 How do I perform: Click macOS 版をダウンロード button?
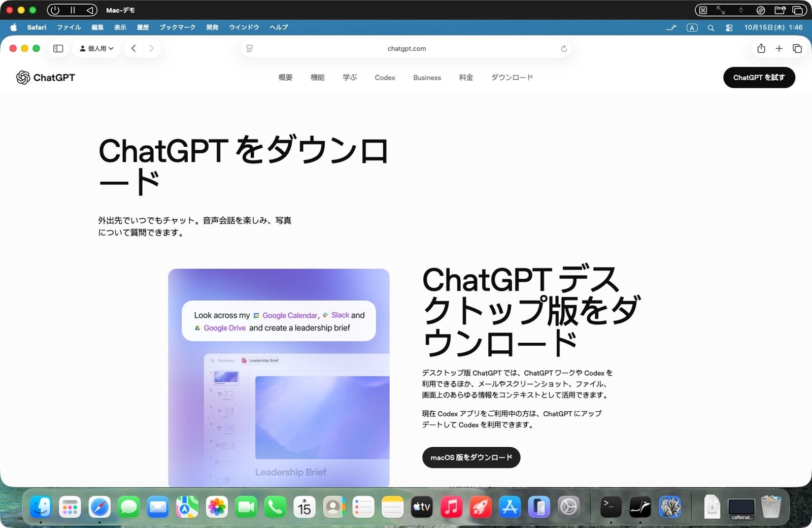point(471,457)
